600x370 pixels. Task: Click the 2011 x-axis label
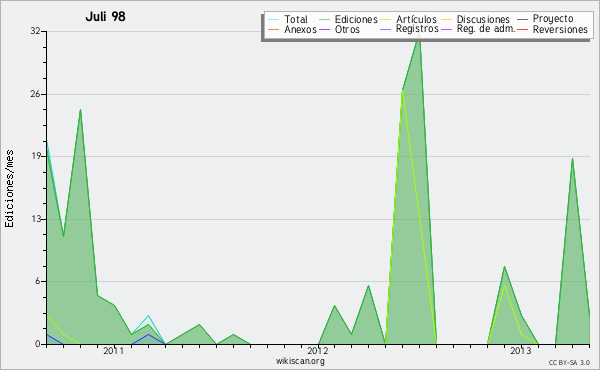[x=114, y=350]
